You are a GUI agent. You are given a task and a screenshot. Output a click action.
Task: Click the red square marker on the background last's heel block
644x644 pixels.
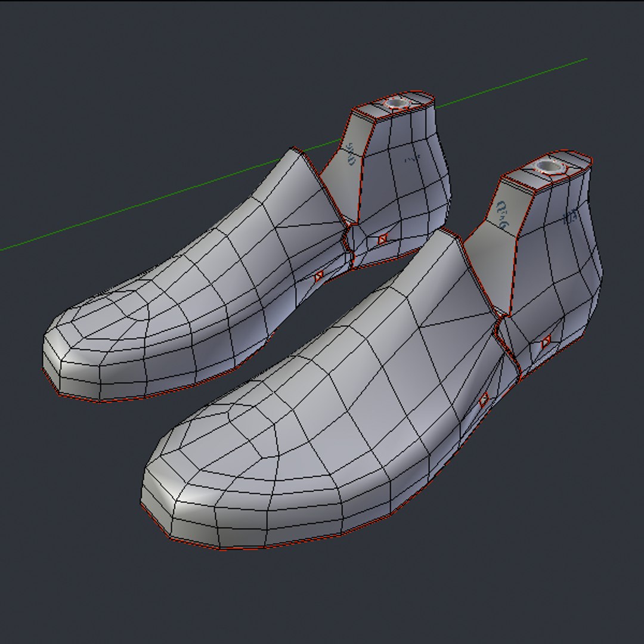click(x=382, y=239)
